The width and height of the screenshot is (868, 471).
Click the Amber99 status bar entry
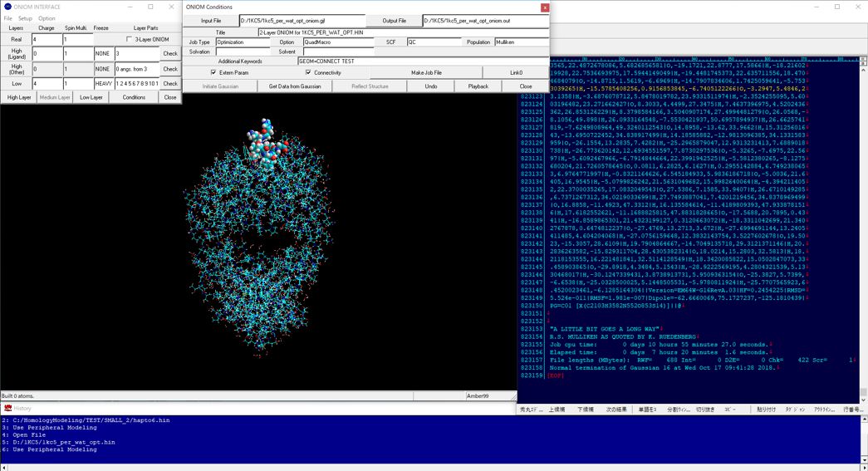(477, 395)
